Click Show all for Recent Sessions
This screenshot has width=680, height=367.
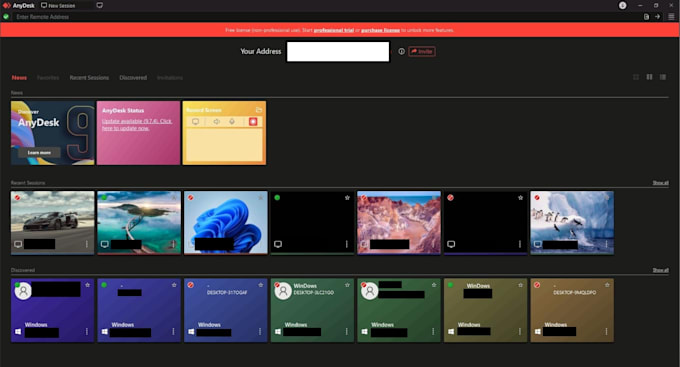pyautogui.click(x=660, y=183)
